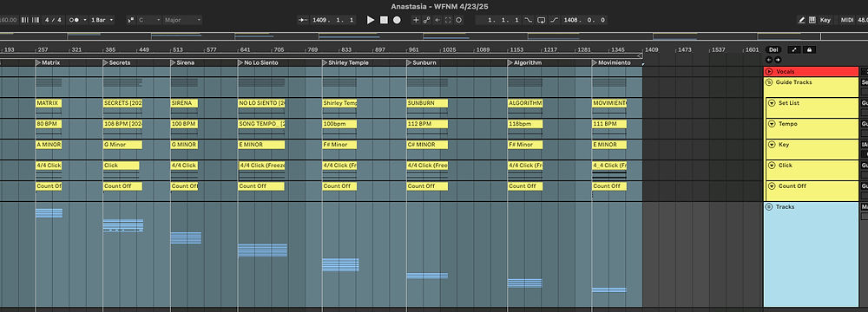
Task: Toggle the Computer MIDI Keyboard icon
Action: (x=812, y=20)
